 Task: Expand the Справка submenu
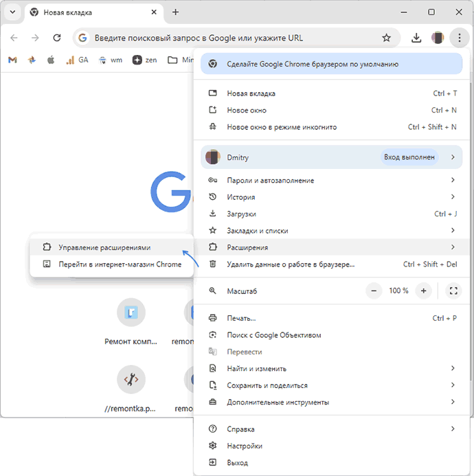pyautogui.click(x=331, y=429)
